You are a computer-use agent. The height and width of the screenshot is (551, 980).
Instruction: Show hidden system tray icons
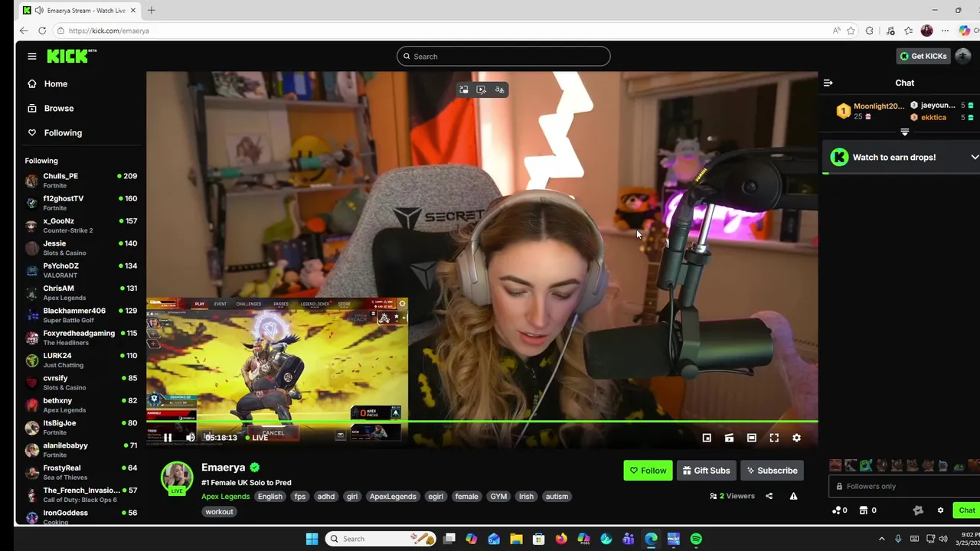tap(881, 539)
